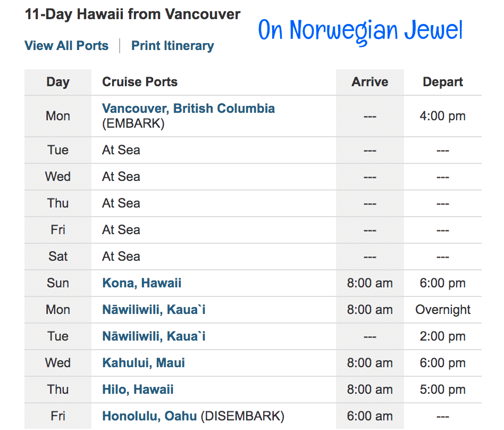Click the Print Itinerary link
Screen dimensions: 504x430
click(173, 46)
